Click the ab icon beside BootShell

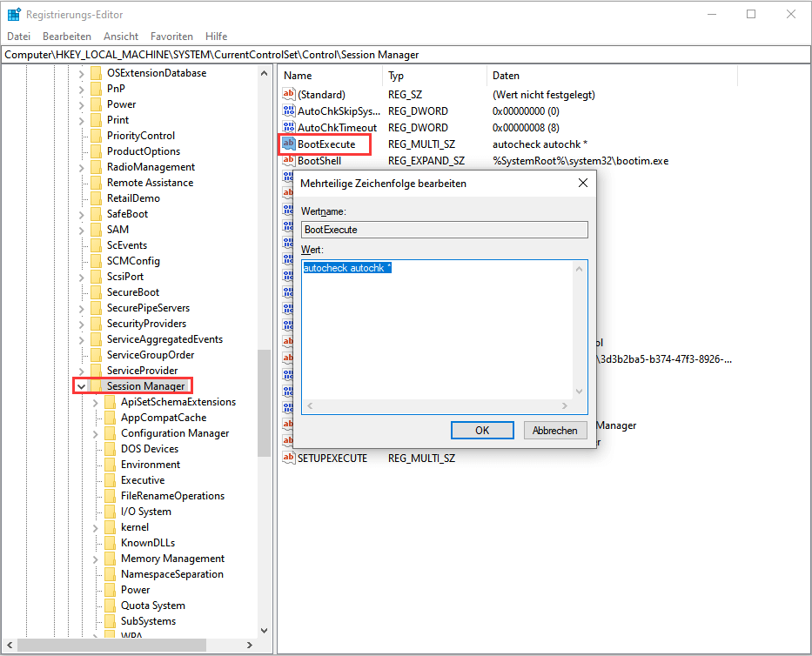[288, 160]
